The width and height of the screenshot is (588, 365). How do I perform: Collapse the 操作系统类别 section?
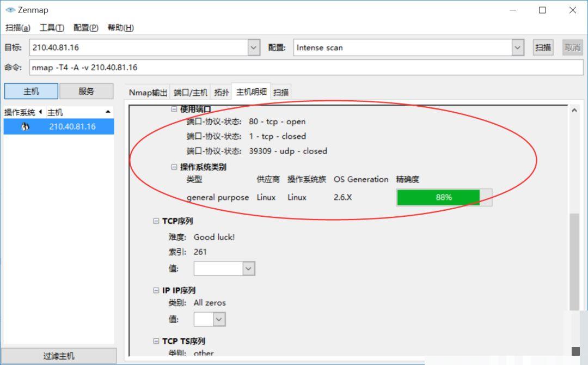tap(174, 167)
